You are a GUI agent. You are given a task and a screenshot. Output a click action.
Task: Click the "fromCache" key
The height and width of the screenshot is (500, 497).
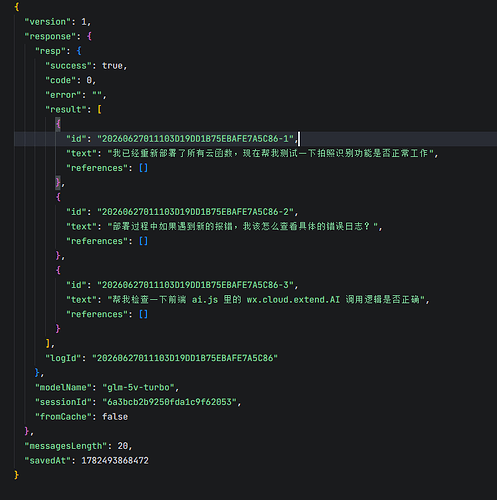coord(63,417)
